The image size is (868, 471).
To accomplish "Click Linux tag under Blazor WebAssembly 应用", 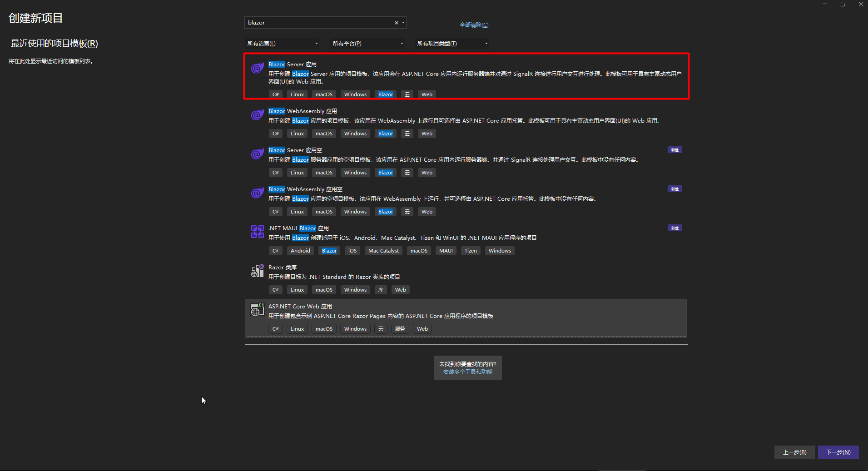I will click(298, 134).
